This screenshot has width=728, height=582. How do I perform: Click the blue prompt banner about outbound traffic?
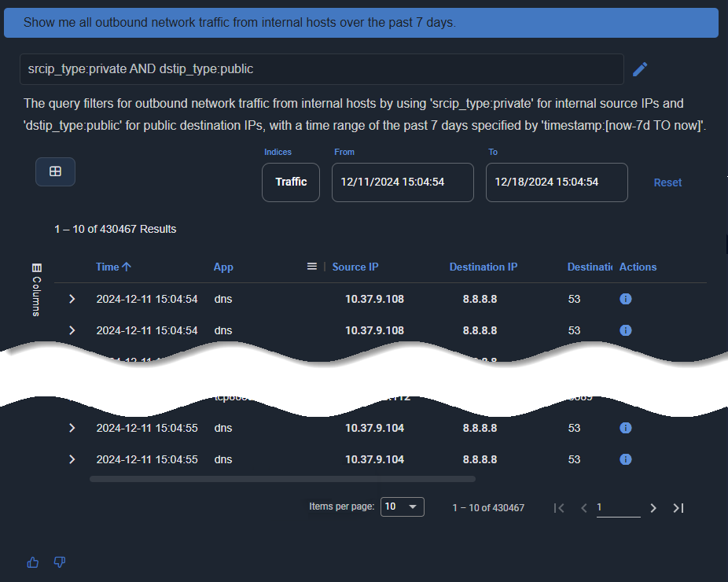pyautogui.click(x=361, y=23)
